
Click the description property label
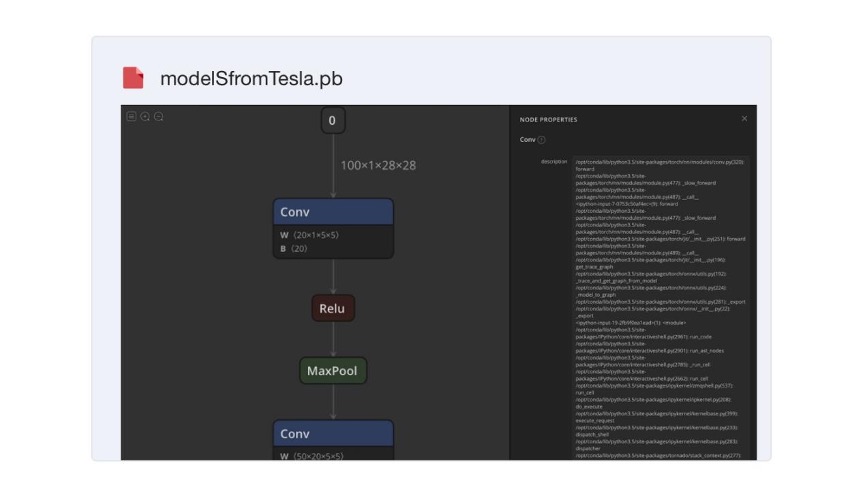point(554,161)
